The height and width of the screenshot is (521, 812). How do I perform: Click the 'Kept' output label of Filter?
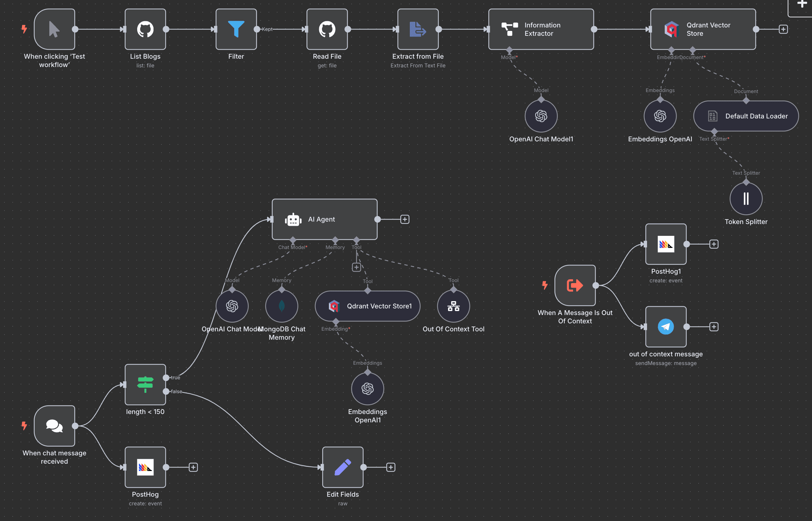[267, 29]
